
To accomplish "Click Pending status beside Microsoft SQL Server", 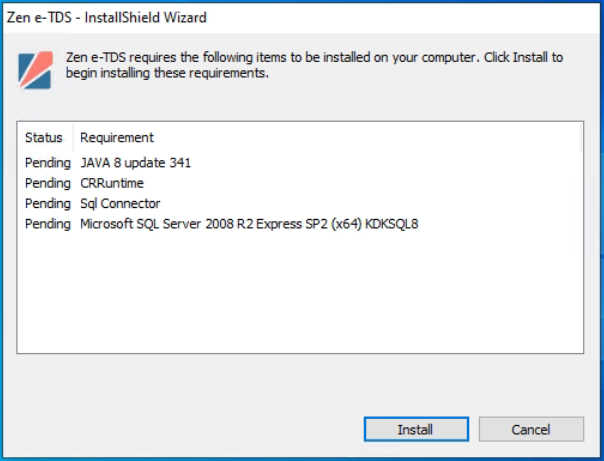I will coord(48,224).
